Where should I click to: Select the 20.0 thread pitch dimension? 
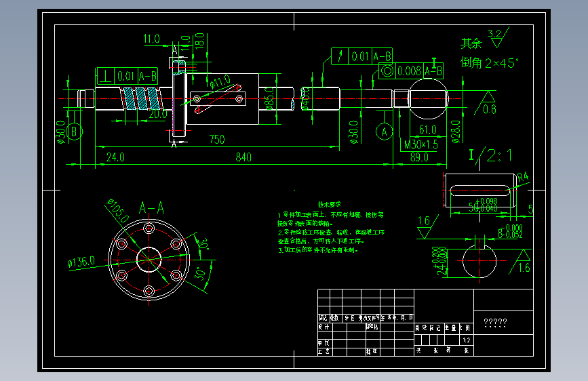coord(157,114)
